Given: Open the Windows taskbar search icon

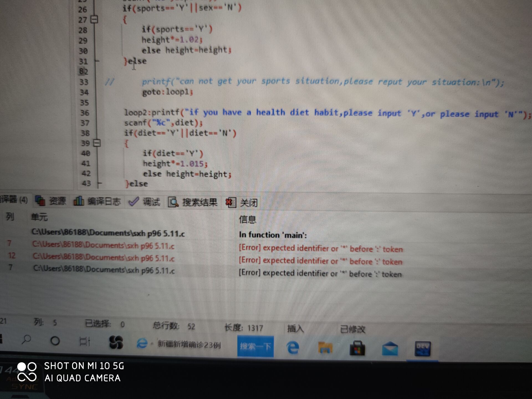Looking at the screenshot, I should 26,340.
